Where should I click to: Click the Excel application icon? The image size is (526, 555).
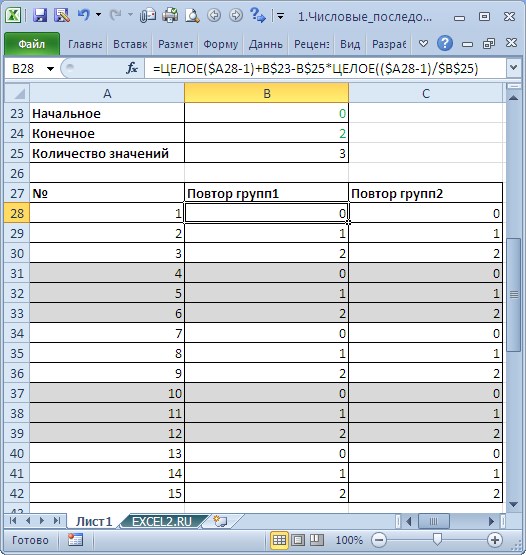click(13, 16)
